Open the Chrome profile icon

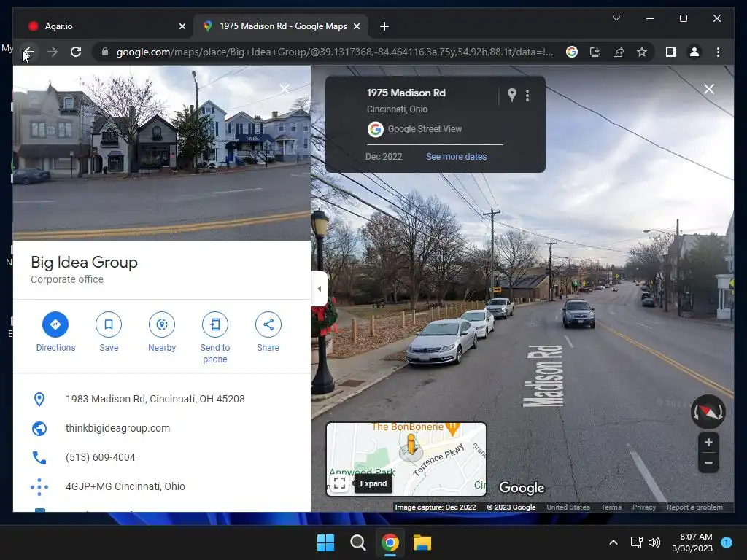[694, 52]
